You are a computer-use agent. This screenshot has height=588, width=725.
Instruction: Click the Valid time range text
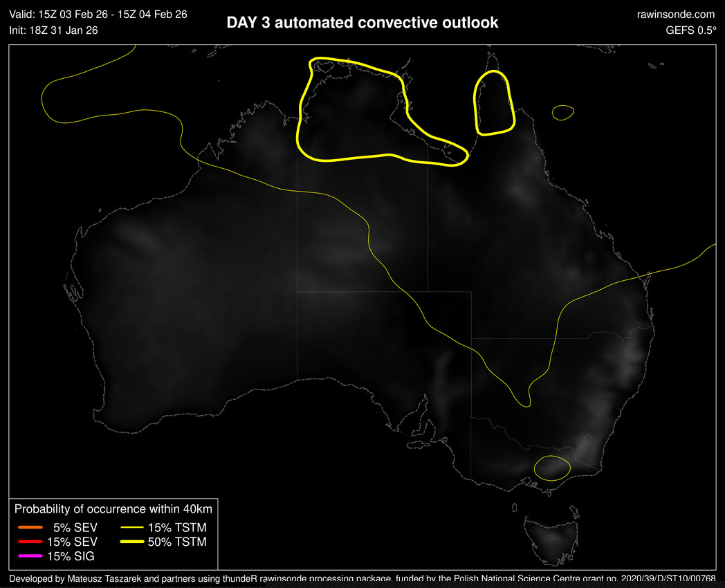(98, 14)
